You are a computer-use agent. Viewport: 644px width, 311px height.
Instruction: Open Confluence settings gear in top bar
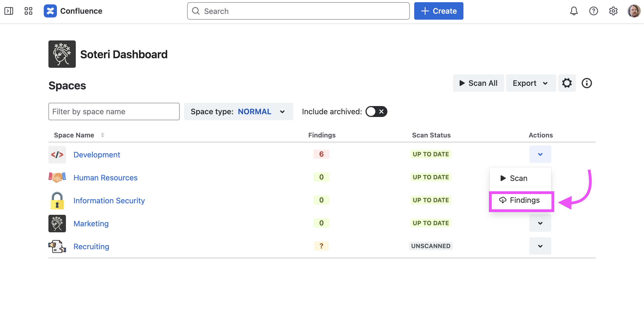click(613, 11)
